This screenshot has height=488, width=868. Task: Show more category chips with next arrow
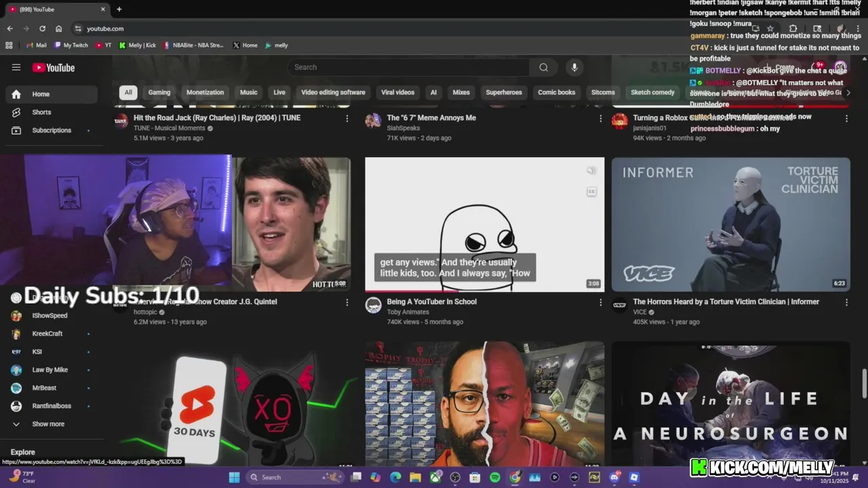point(848,92)
